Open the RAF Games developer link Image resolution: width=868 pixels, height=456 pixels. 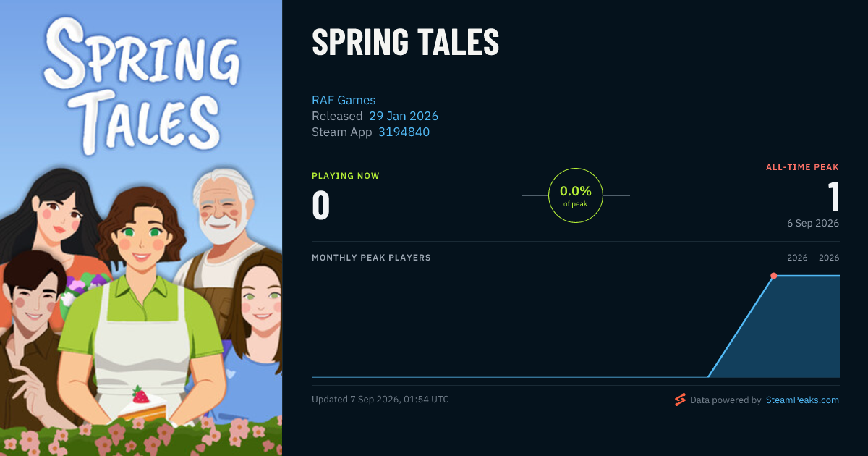[344, 101]
